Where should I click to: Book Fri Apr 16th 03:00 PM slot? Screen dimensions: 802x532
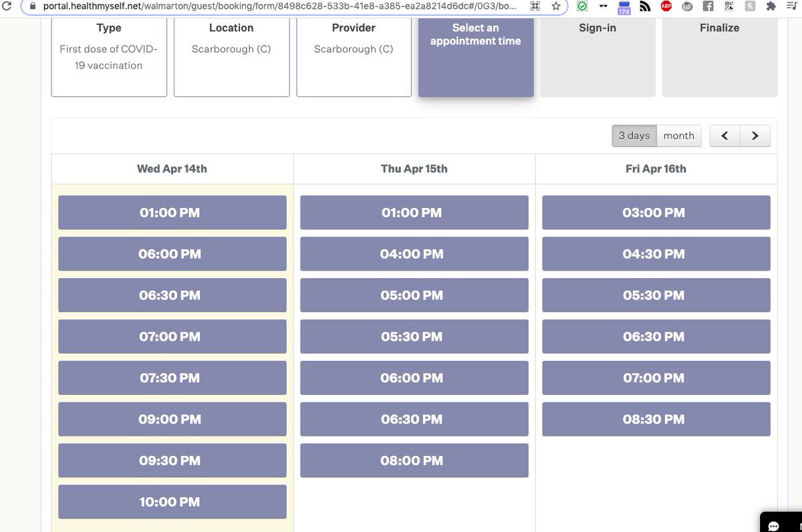pyautogui.click(x=656, y=213)
